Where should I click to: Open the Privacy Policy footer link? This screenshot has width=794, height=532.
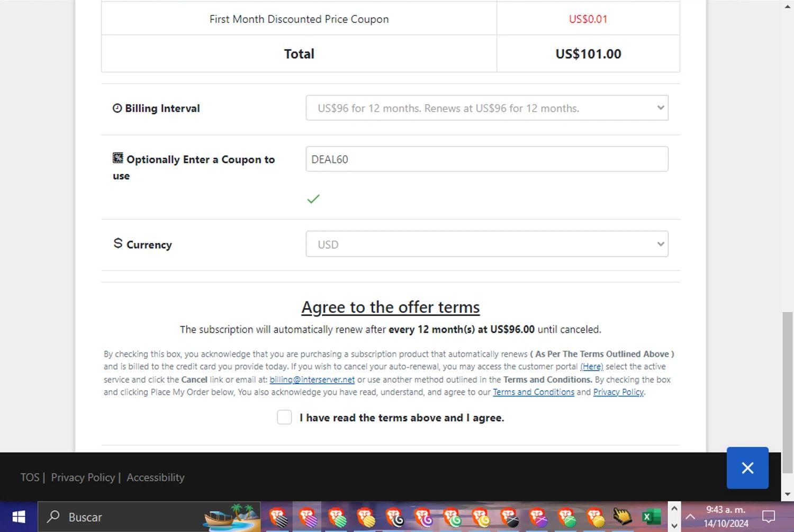click(83, 477)
